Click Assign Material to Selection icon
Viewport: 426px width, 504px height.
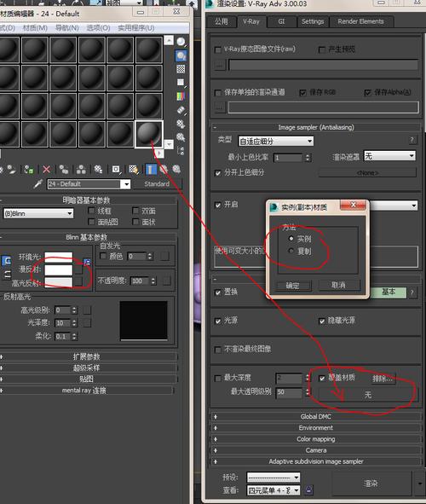(x=29, y=170)
